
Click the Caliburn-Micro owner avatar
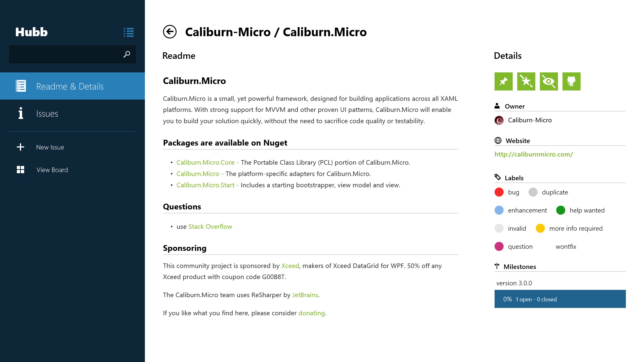499,120
